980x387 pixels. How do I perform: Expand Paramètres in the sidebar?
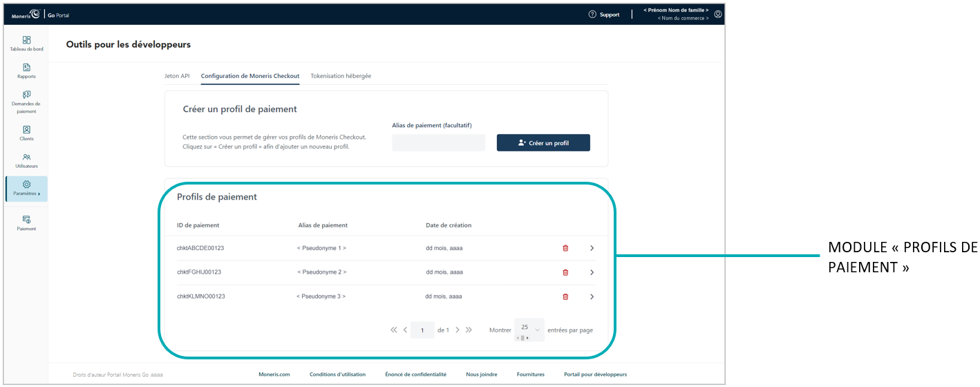[26, 189]
